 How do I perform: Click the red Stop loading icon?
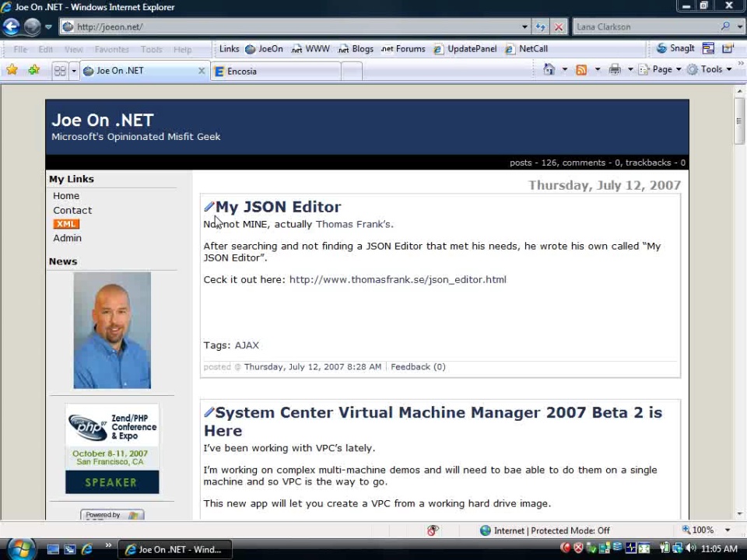[559, 26]
